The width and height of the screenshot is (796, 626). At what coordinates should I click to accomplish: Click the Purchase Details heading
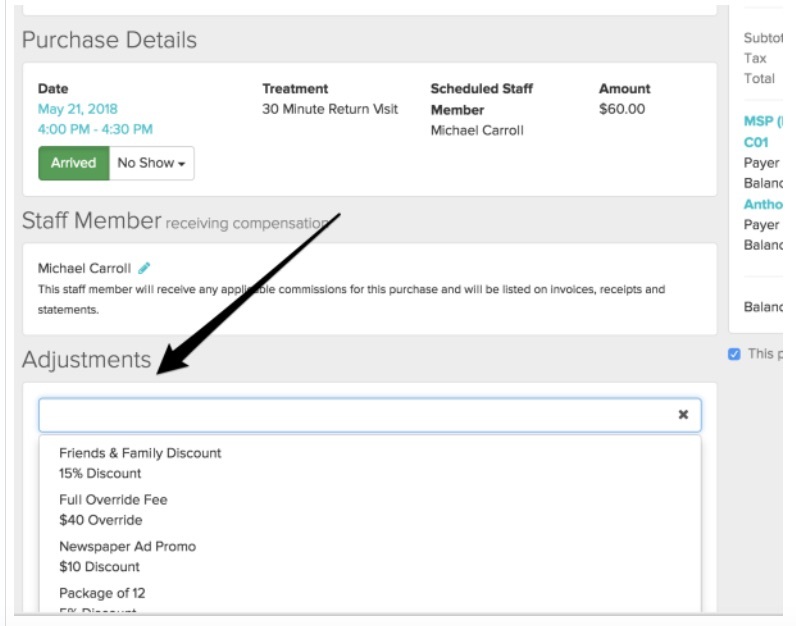(x=109, y=40)
